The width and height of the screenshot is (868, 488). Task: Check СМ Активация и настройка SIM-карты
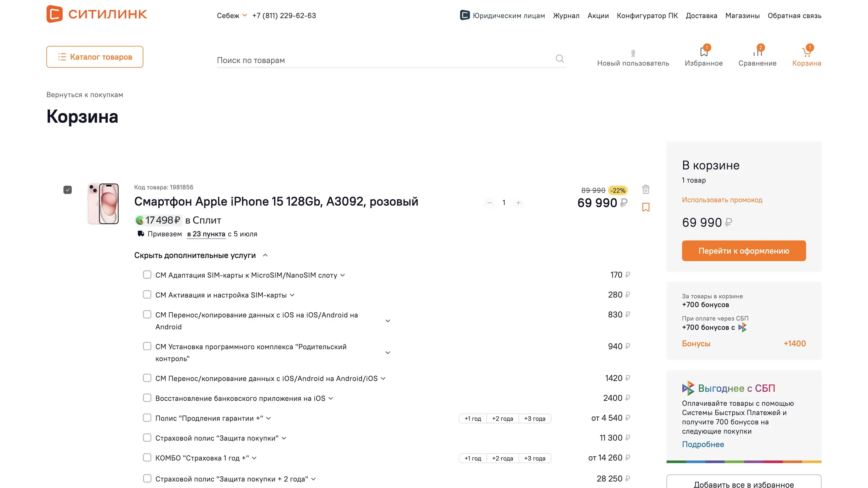(147, 295)
